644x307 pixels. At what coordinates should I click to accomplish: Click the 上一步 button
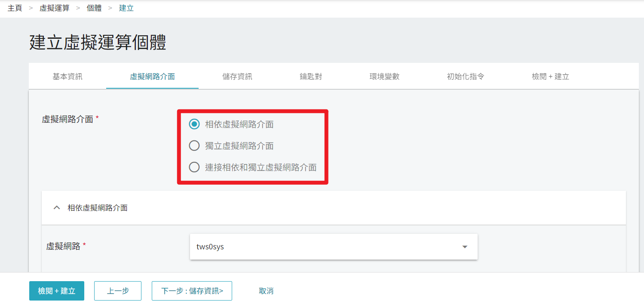118,291
